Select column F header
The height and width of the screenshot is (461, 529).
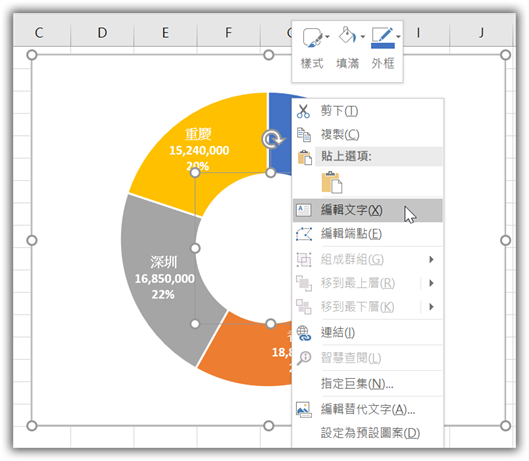coord(228,33)
